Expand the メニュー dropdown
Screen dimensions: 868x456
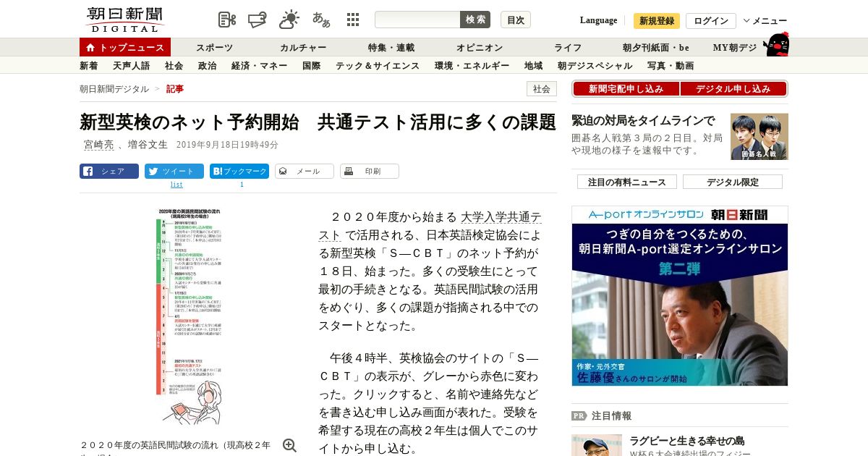coord(765,21)
